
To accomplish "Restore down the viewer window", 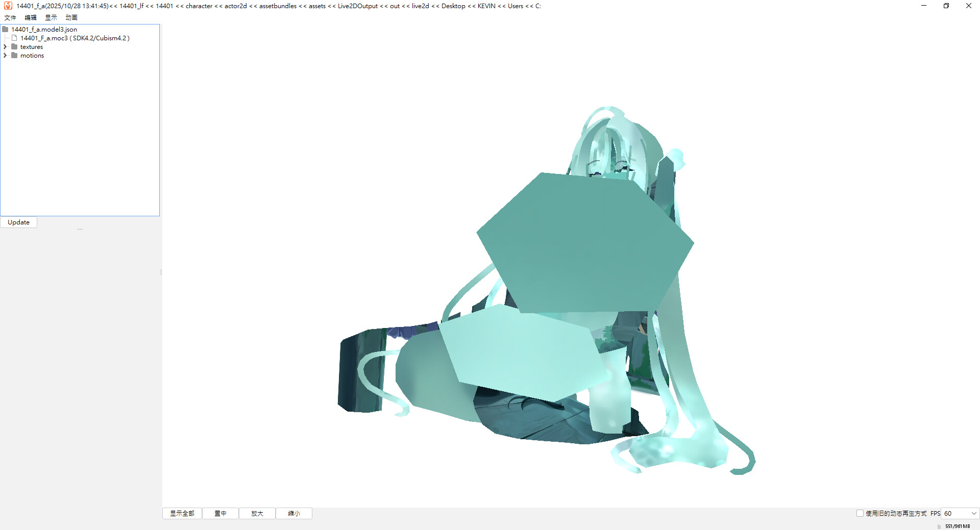I will click(946, 6).
